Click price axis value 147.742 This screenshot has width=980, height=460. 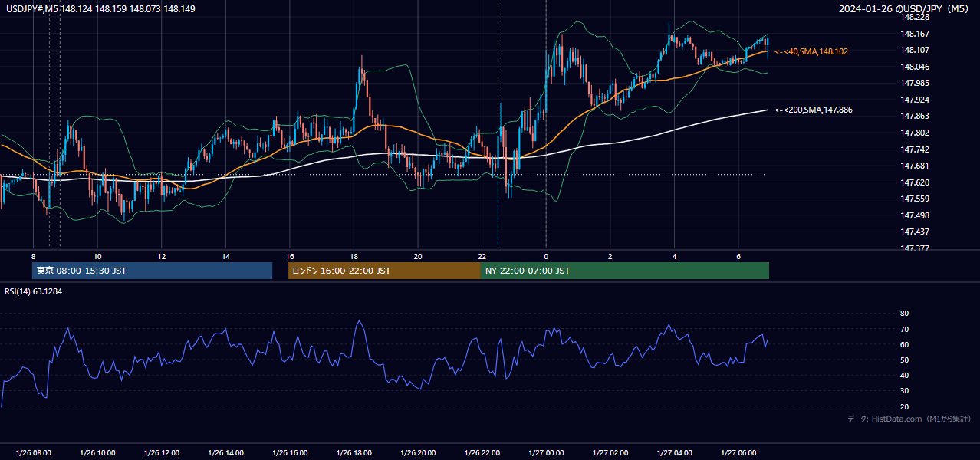(915, 149)
